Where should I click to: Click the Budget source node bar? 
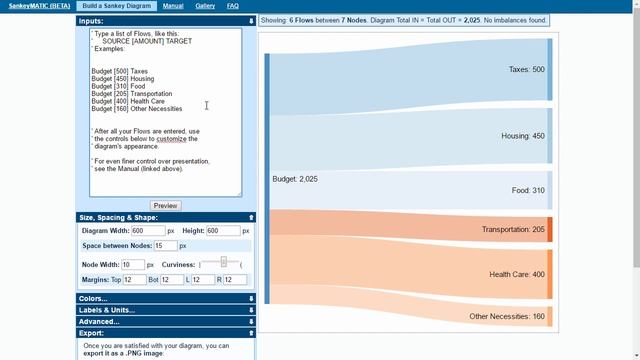click(x=267, y=179)
